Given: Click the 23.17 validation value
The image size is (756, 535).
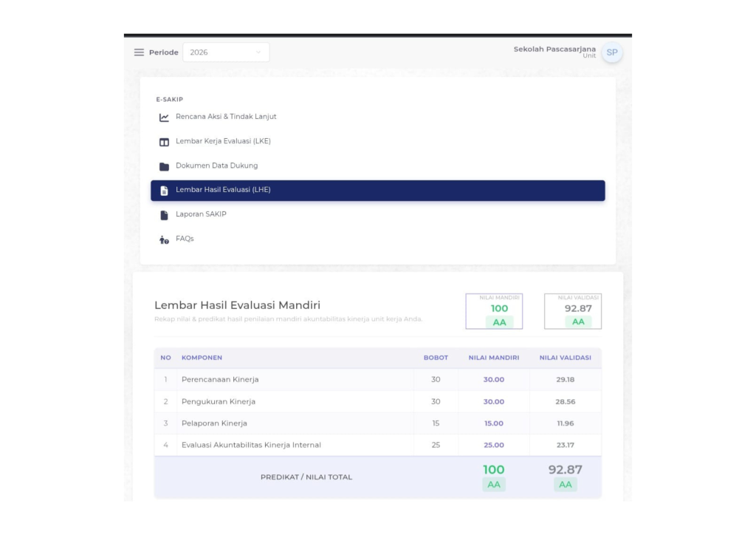Looking at the screenshot, I should click(x=565, y=445).
